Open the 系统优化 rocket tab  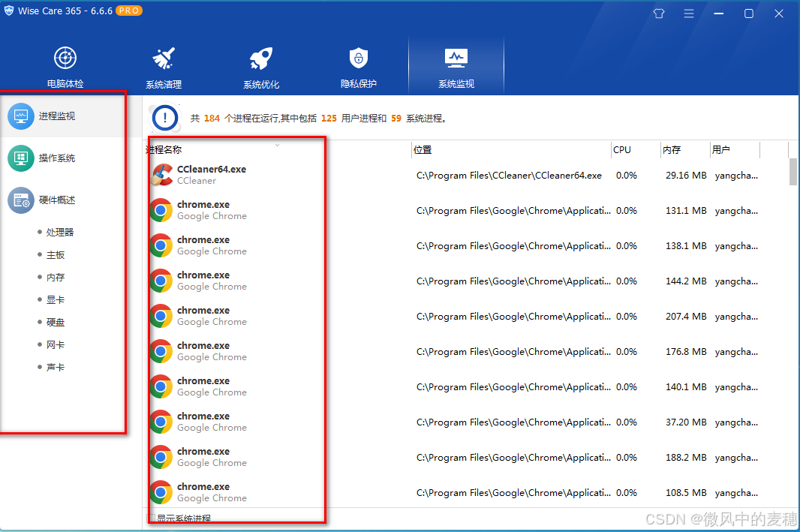260,67
